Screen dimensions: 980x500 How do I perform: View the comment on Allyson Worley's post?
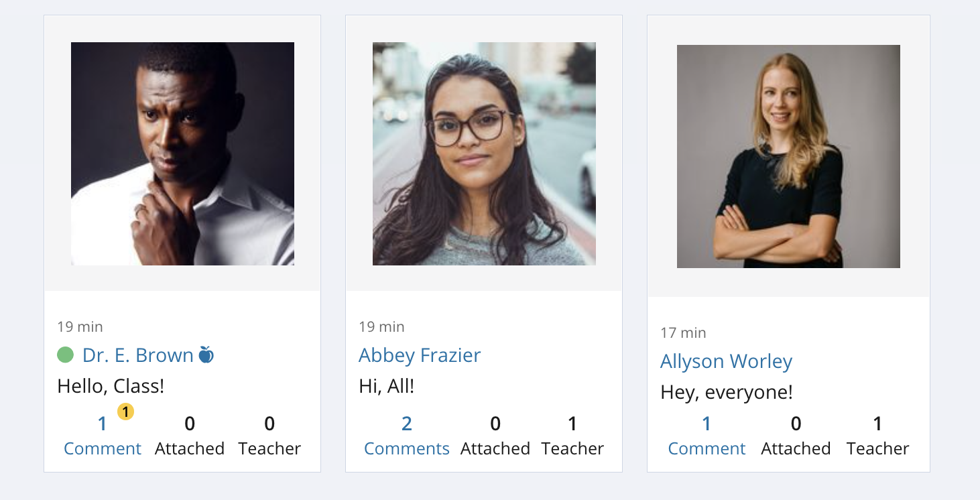[x=707, y=436]
